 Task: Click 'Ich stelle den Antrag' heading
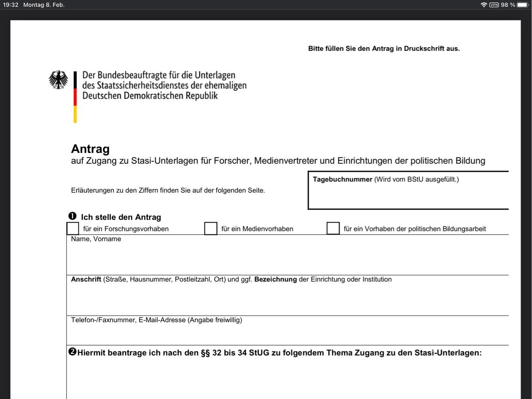pyautogui.click(x=121, y=217)
